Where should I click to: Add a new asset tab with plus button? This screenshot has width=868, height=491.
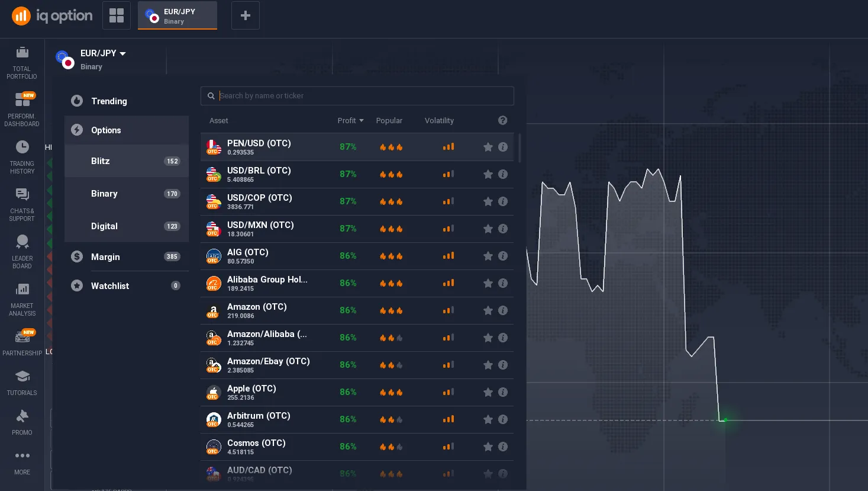246,15
